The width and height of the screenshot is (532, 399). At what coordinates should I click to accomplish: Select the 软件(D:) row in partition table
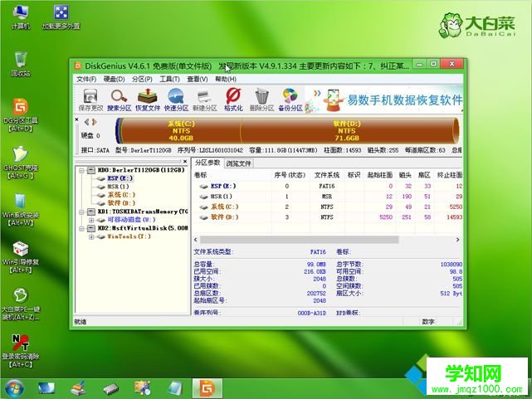click(327, 217)
